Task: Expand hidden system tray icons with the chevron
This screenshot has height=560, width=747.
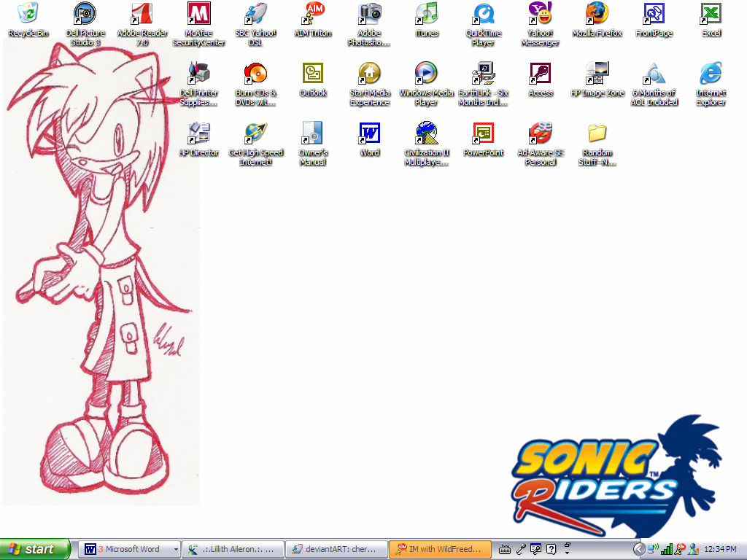Action: (639, 549)
